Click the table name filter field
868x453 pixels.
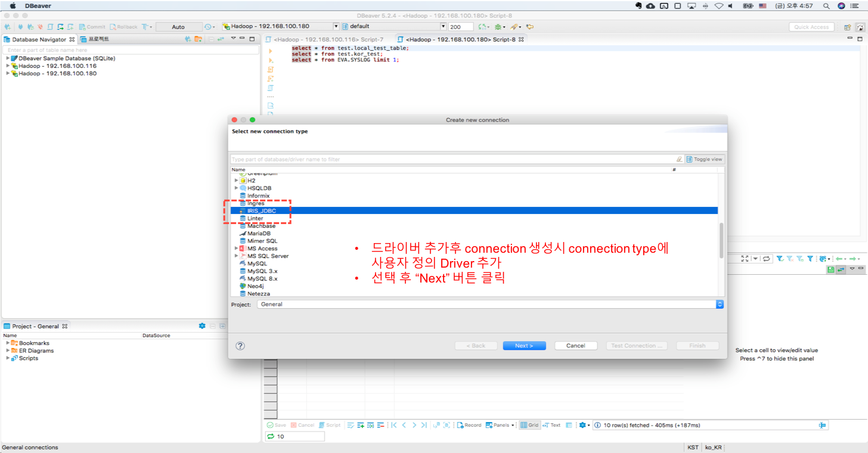(x=131, y=50)
